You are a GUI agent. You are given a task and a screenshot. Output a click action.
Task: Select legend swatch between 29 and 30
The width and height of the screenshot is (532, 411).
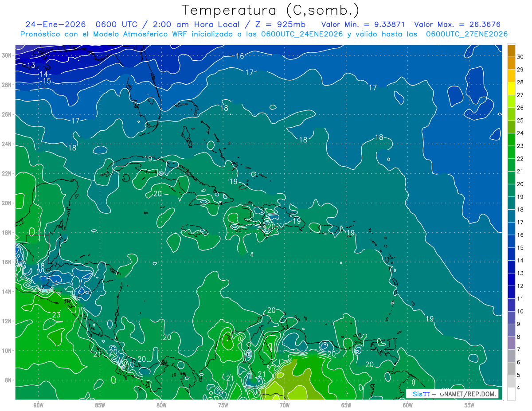point(511,63)
